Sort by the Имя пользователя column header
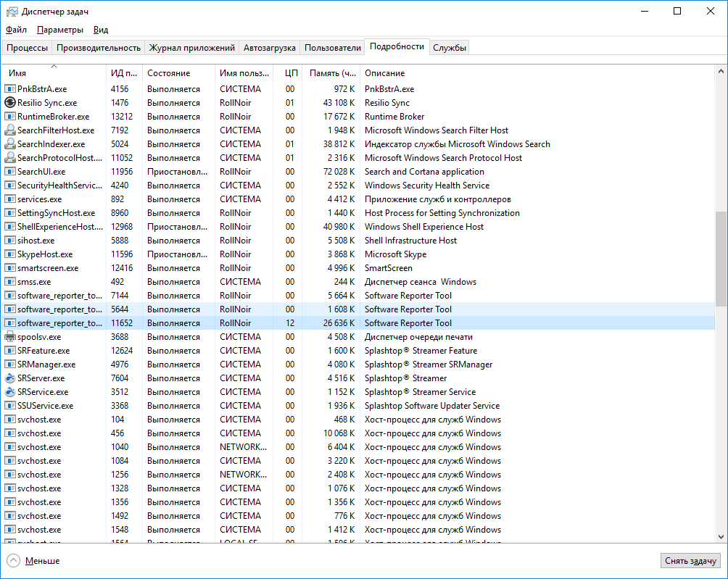Viewport: 728px width, 579px height. click(x=244, y=73)
